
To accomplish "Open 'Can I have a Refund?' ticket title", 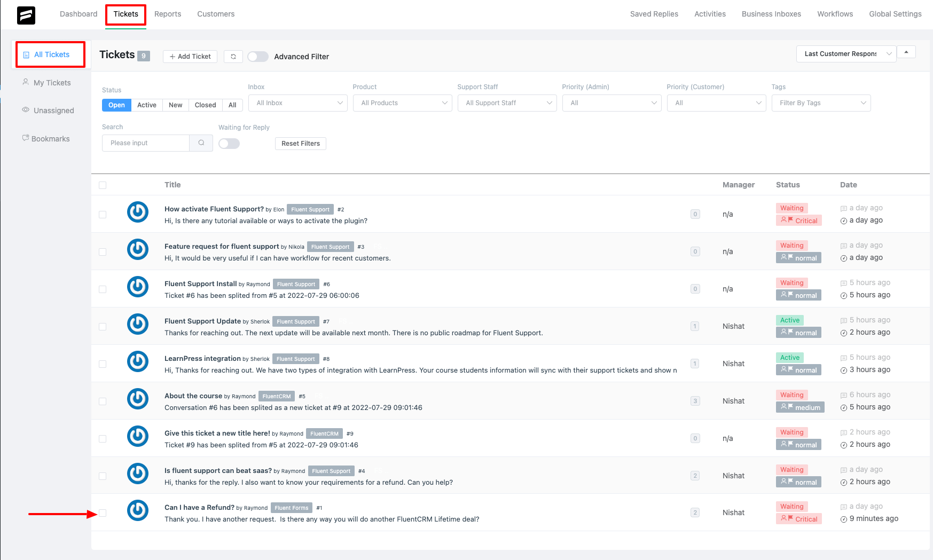I will coord(199,507).
